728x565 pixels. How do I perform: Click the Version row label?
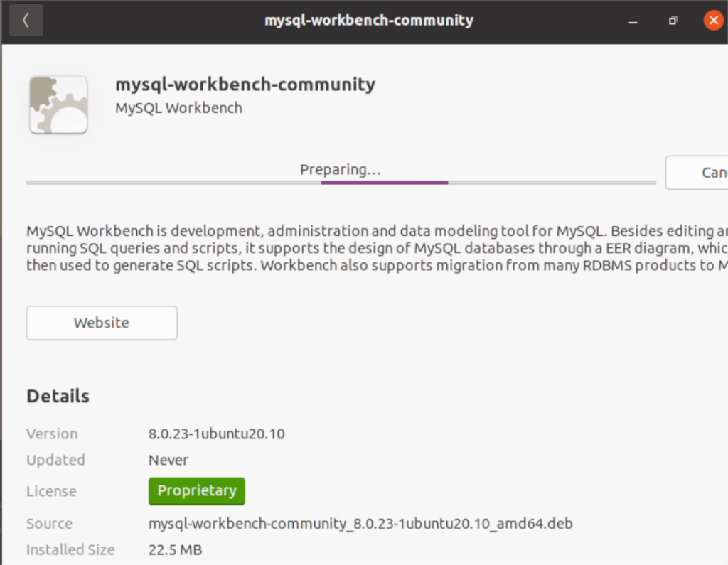click(52, 434)
